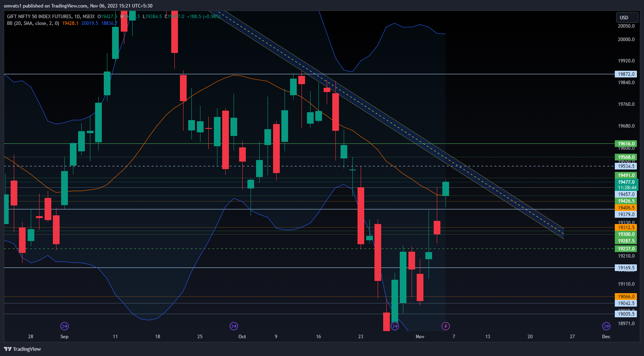Click the 11:28:44 countdown timer

pos(626,188)
